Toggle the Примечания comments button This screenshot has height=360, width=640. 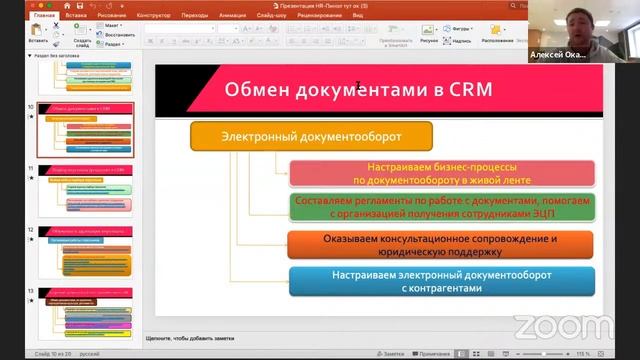coord(431,354)
